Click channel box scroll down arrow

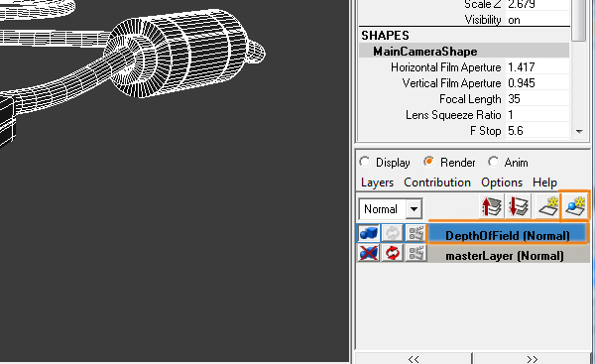(579, 131)
